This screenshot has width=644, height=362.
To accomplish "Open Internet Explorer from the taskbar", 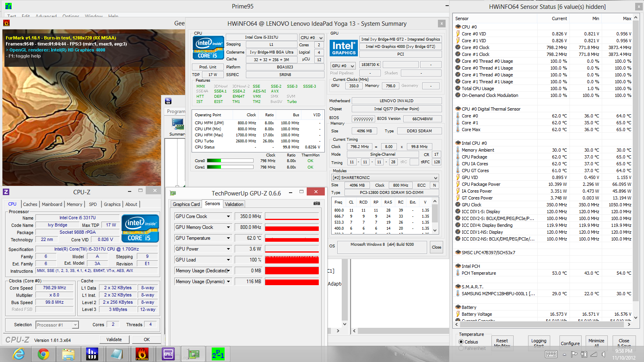I will 19,354.
